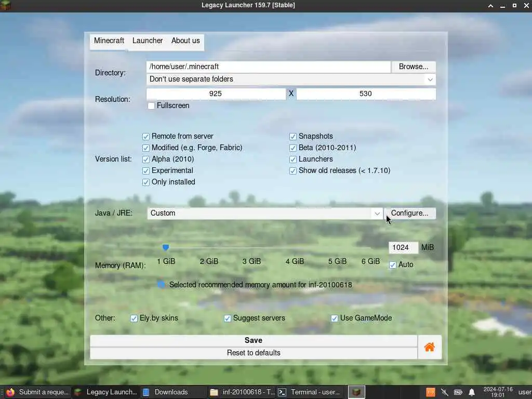Uncheck Only installed
The width and height of the screenshot is (532, 399).
click(146, 182)
